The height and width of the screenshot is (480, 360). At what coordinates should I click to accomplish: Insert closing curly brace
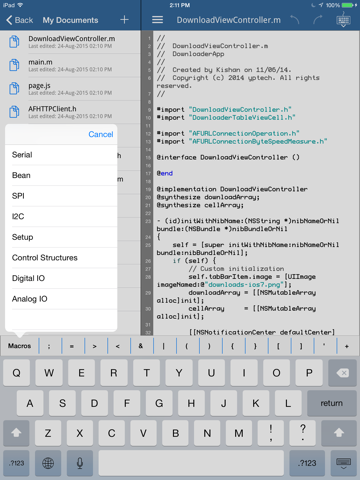click(255, 346)
